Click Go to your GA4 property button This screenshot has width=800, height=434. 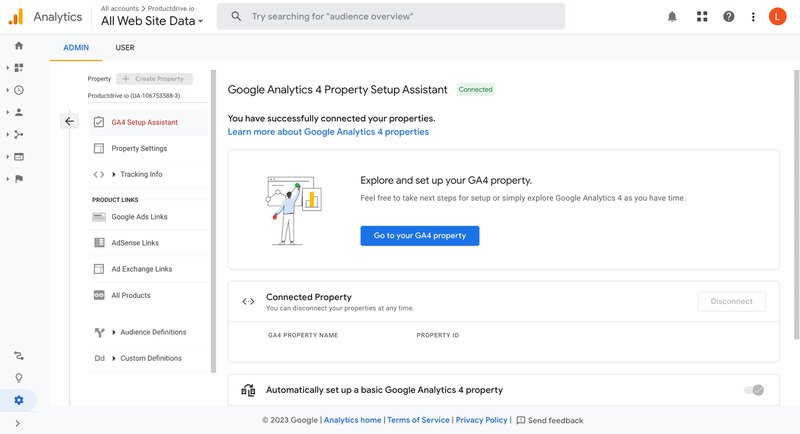pyautogui.click(x=419, y=236)
